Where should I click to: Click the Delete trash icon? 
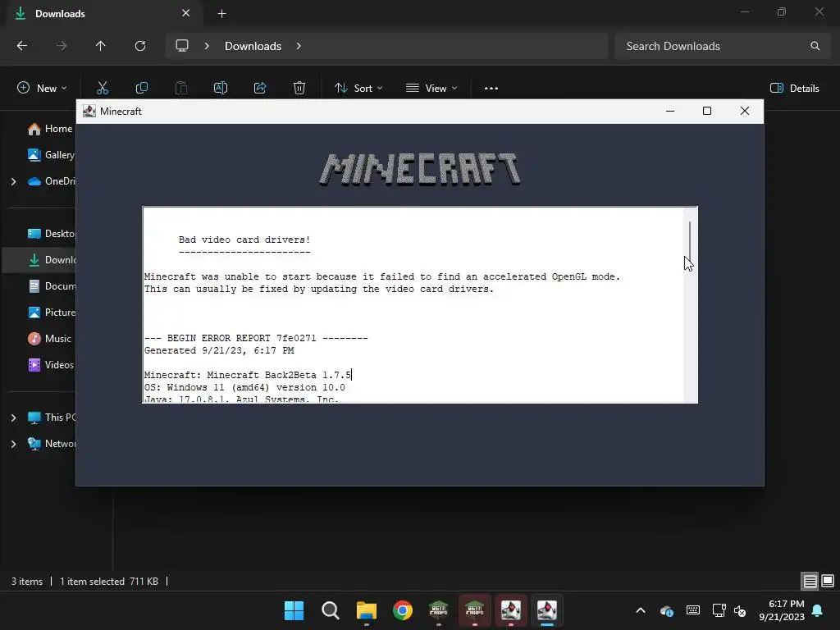click(299, 88)
